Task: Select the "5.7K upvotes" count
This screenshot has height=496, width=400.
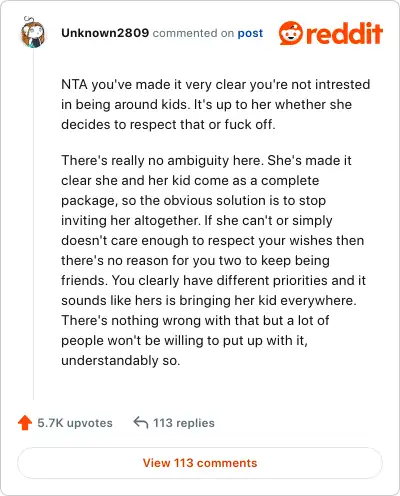Action: (75, 423)
